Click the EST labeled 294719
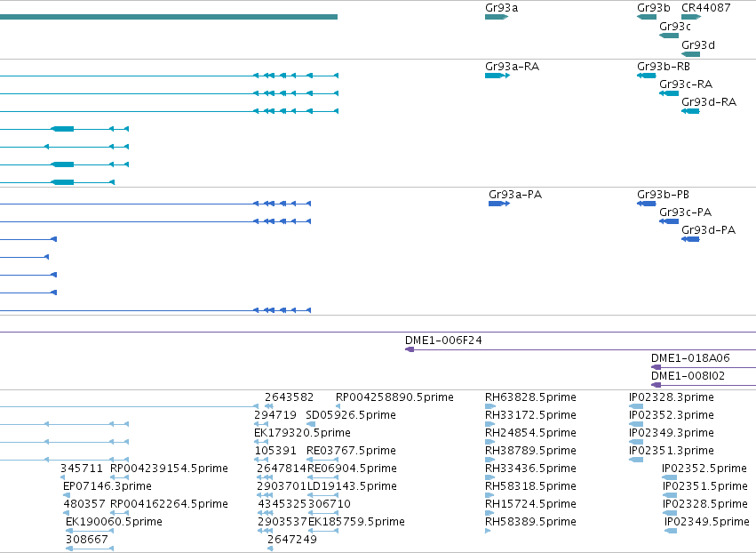 [x=275, y=415]
